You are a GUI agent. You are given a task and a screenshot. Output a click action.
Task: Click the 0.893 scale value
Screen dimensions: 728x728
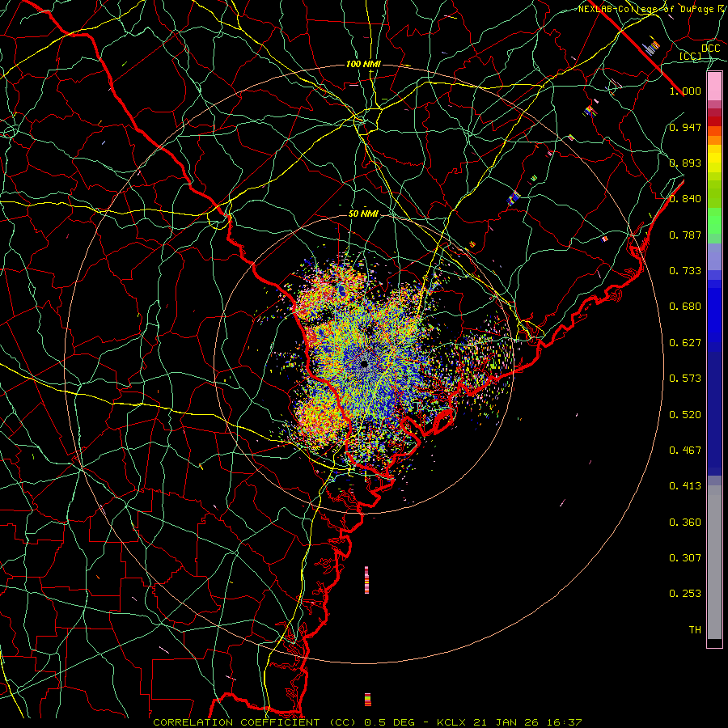[685, 163]
